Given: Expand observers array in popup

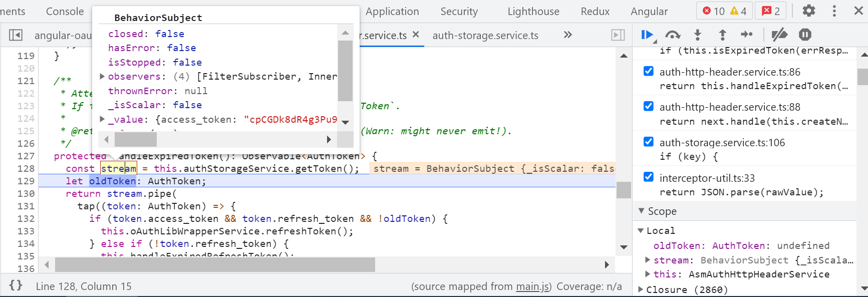Looking at the screenshot, I should (x=102, y=76).
